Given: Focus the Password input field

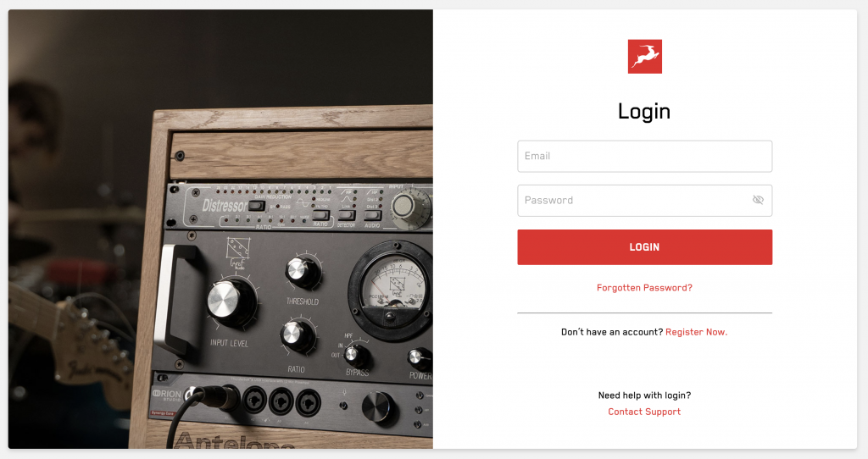Looking at the screenshot, I should (644, 200).
